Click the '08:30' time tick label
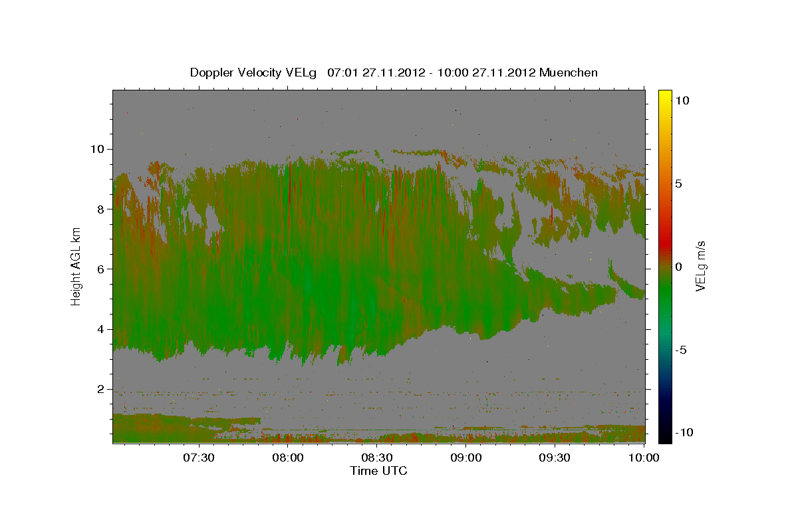This screenshot has width=798, height=532. [x=377, y=458]
